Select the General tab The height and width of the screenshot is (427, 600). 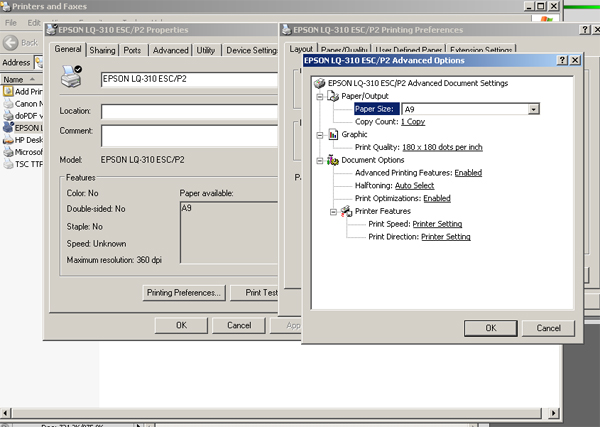(x=68, y=49)
